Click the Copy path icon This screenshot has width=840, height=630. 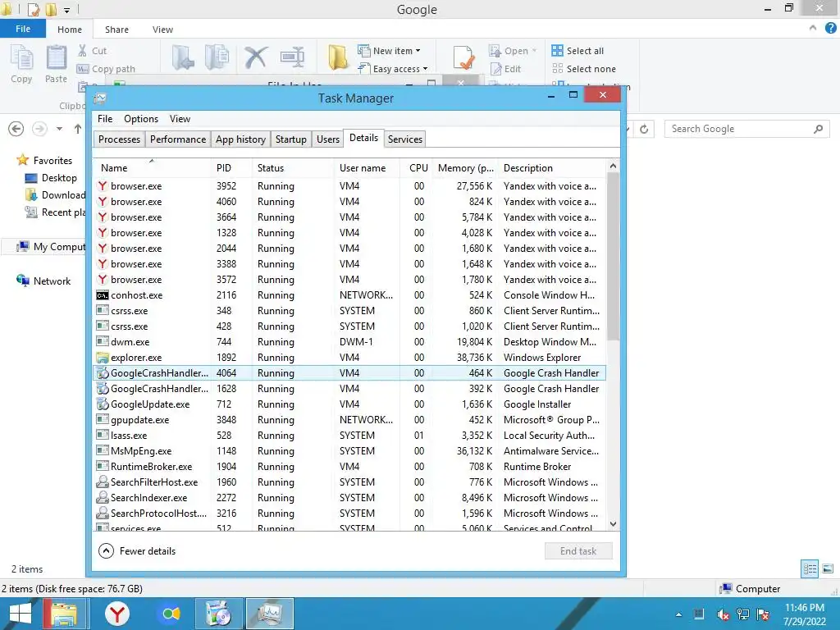pos(83,69)
